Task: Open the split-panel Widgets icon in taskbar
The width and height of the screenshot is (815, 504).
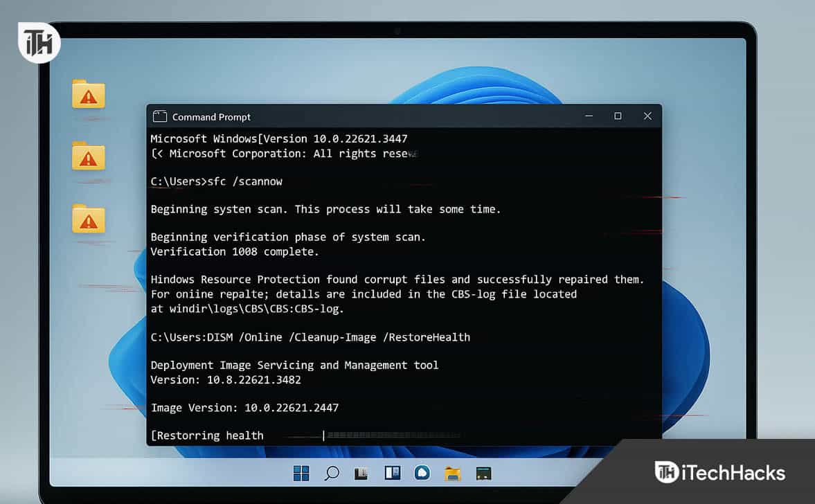Action: coord(391,473)
